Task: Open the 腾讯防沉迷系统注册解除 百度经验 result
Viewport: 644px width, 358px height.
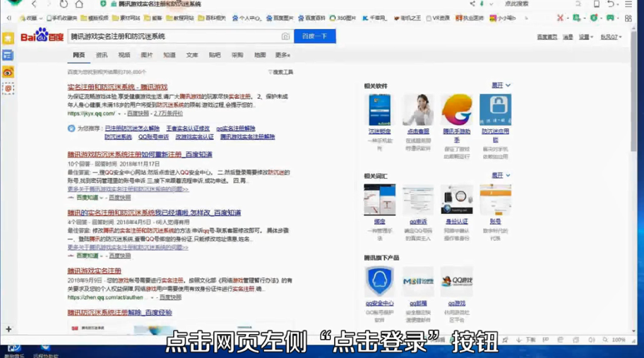Action: 120,312
